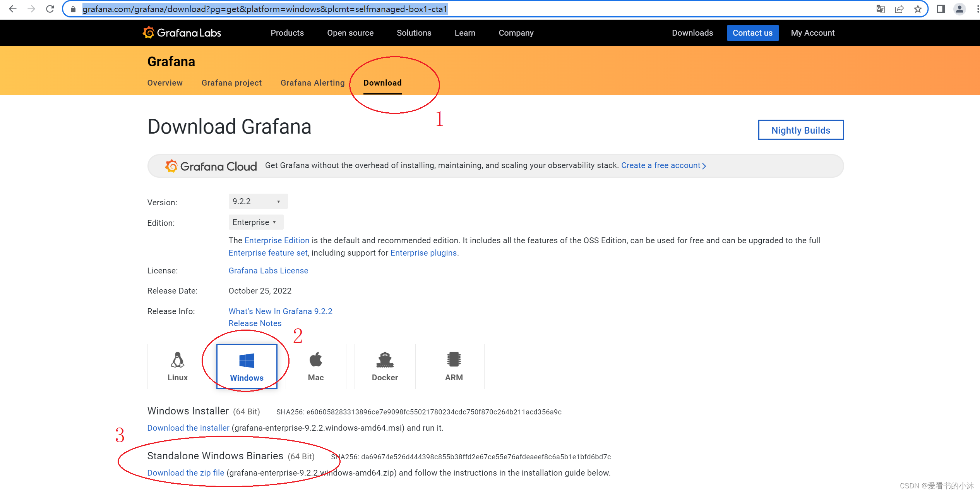Viewport: 980px width, 493px height.
Task: Select the Mac apple platform tile
Action: (x=316, y=366)
